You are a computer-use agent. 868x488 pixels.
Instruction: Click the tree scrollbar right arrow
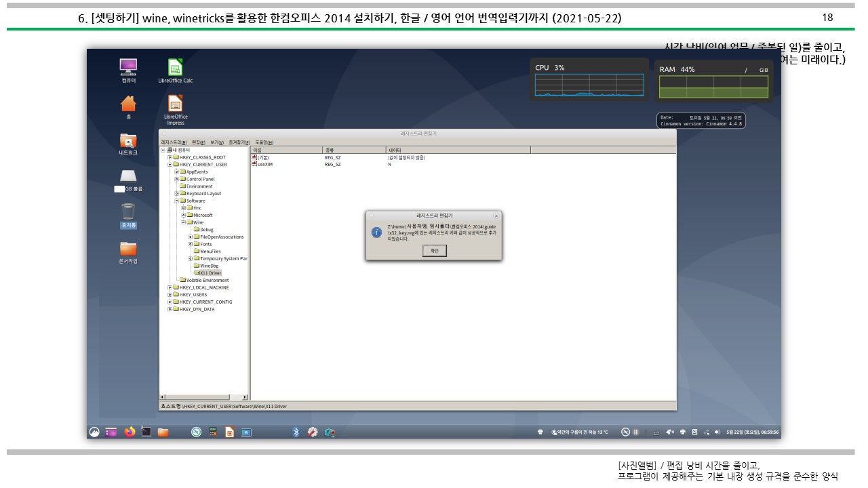(x=245, y=397)
